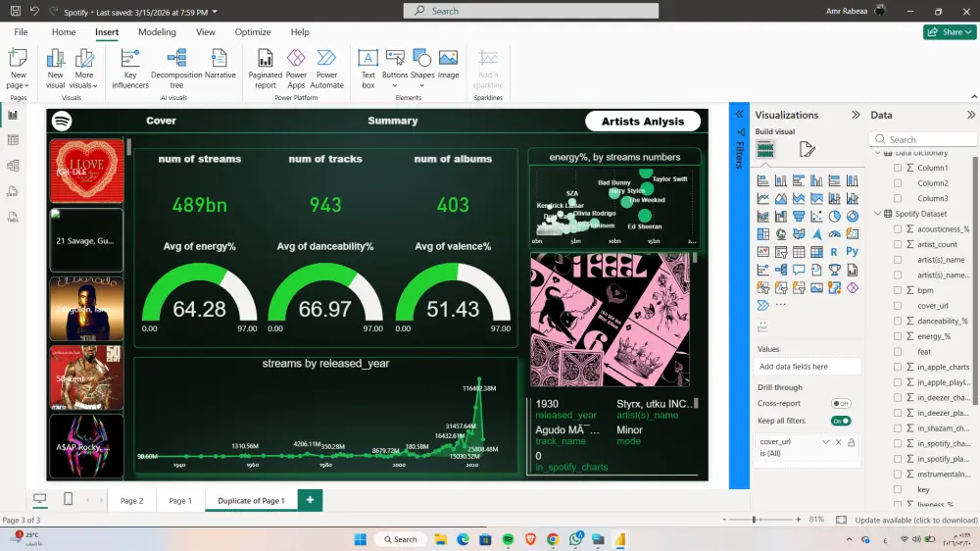Select the matrix visual
The width and height of the screenshot is (980, 551).
(817, 252)
